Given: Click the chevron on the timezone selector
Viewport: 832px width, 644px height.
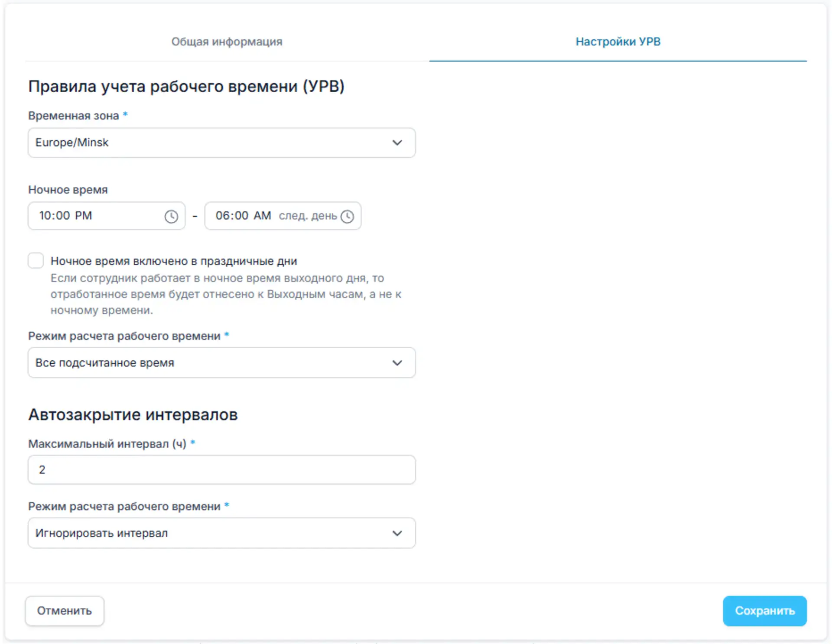Looking at the screenshot, I should pos(397,142).
